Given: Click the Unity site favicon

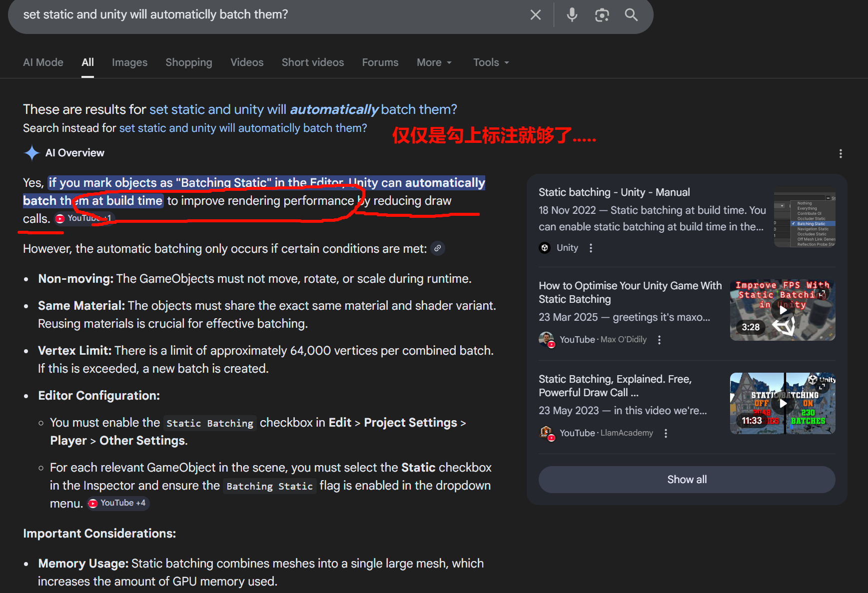Looking at the screenshot, I should pos(545,248).
